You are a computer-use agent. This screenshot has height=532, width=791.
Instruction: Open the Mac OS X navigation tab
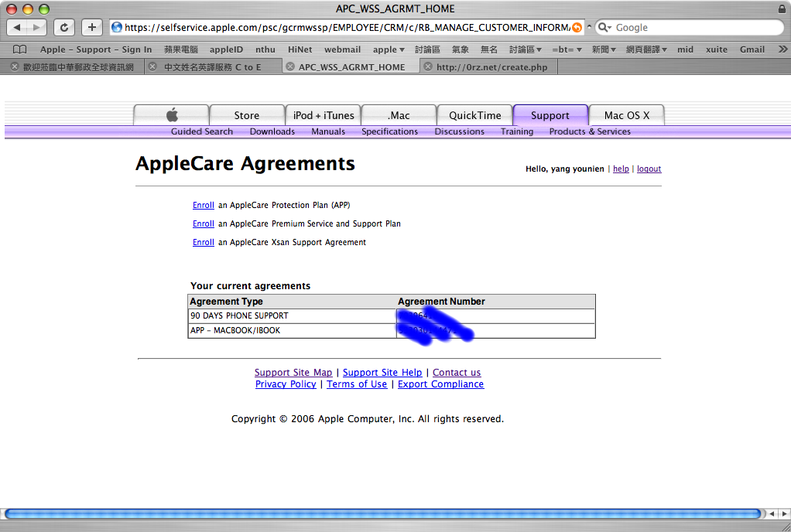pyautogui.click(x=627, y=115)
